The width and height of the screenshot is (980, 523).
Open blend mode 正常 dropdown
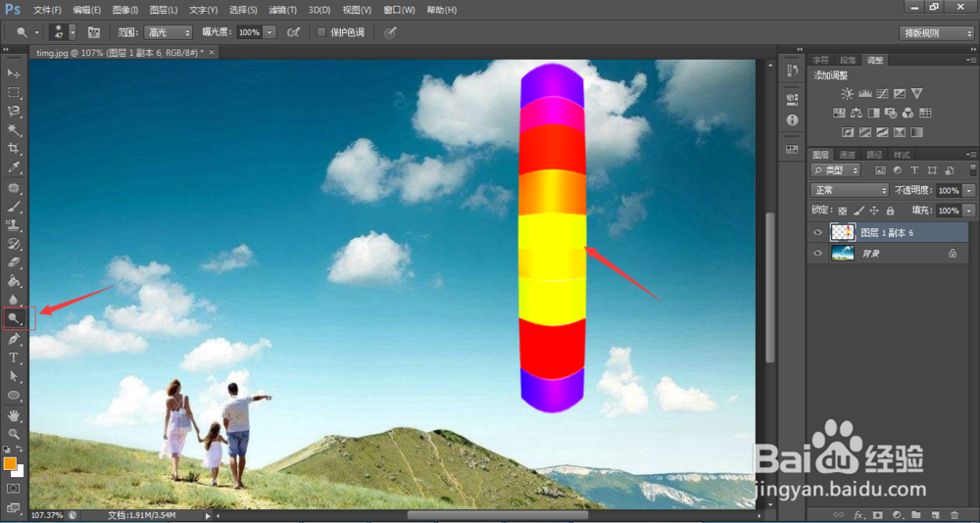pos(850,190)
